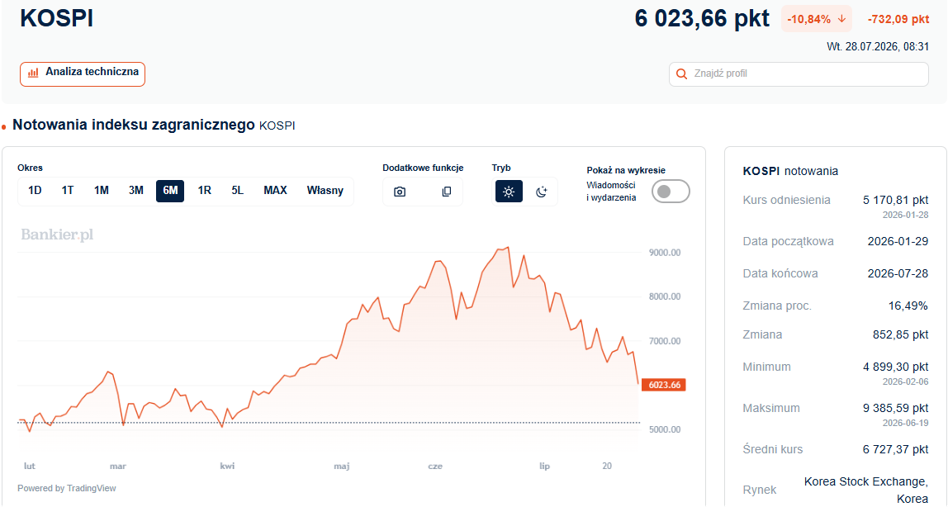Click the Data końcowa value 2026-07-28
Viewport: 948px width, 507px height.
pyautogui.click(x=898, y=274)
